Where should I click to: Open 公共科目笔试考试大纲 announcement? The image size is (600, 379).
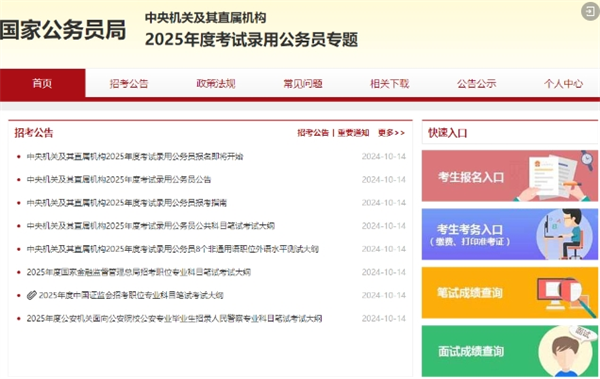coord(151,226)
